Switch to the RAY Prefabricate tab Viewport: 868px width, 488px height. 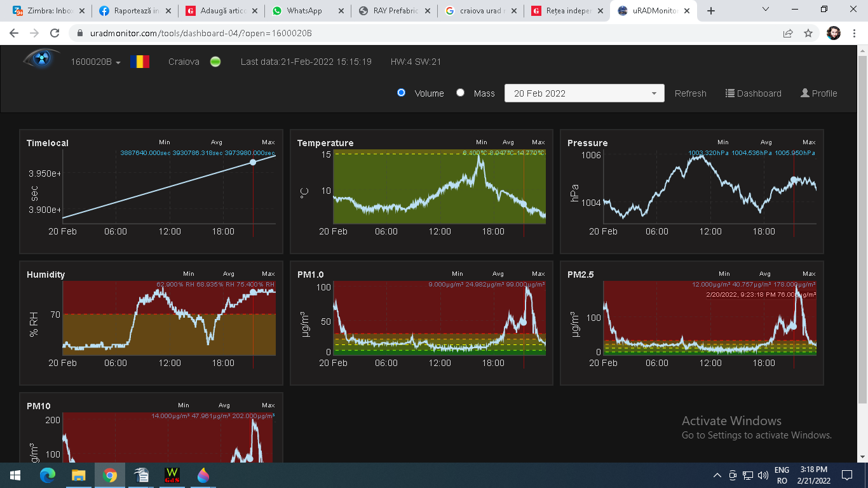click(x=394, y=11)
